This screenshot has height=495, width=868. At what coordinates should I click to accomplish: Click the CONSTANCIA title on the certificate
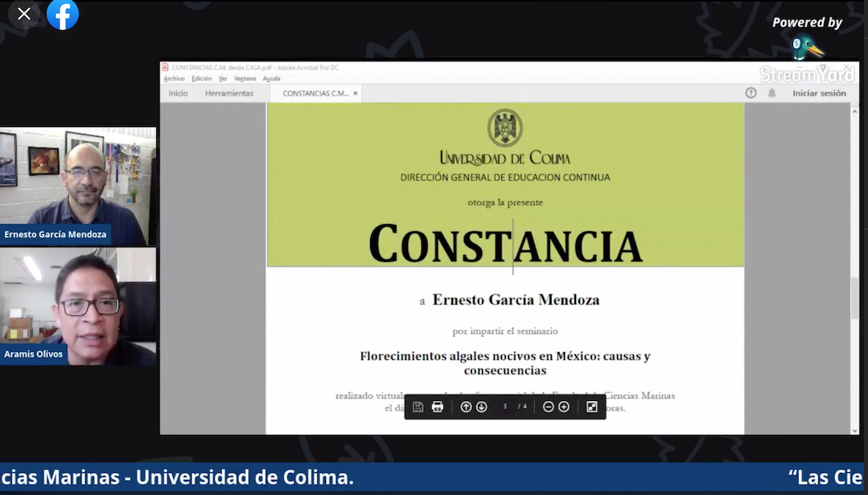click(x=505, y=244)
